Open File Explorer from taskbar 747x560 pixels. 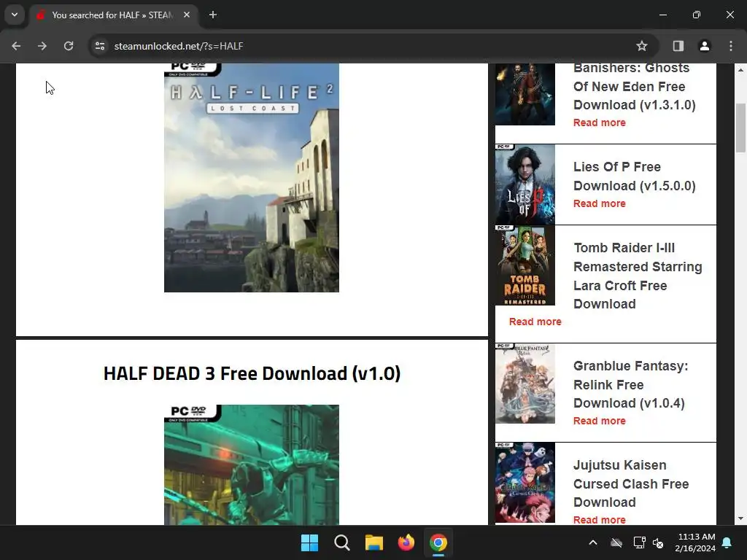[374, 542]
